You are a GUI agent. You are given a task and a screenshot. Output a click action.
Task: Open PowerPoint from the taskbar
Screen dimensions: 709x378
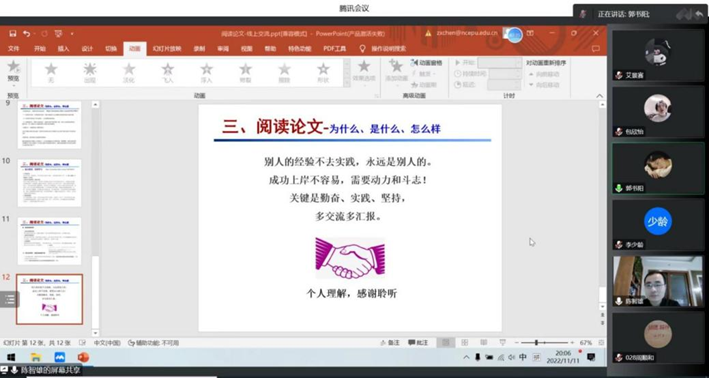click(83, 357)
